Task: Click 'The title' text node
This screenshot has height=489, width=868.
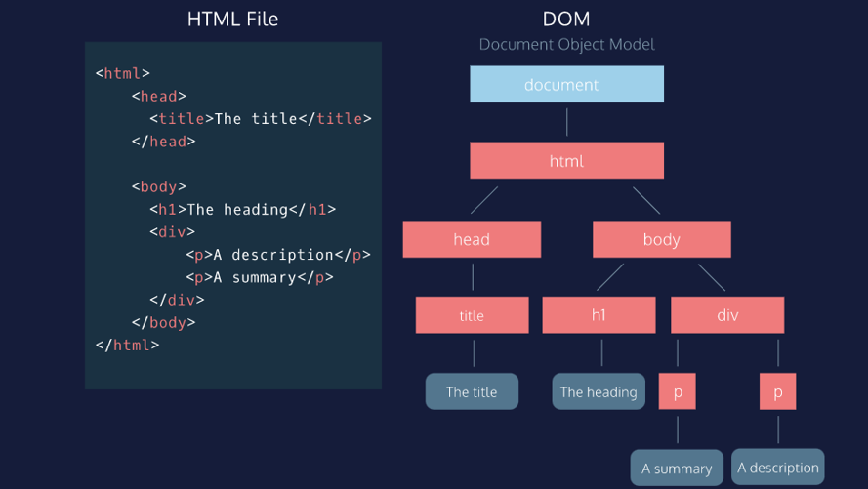Action: pyautogui.click(x=472, y=391)
